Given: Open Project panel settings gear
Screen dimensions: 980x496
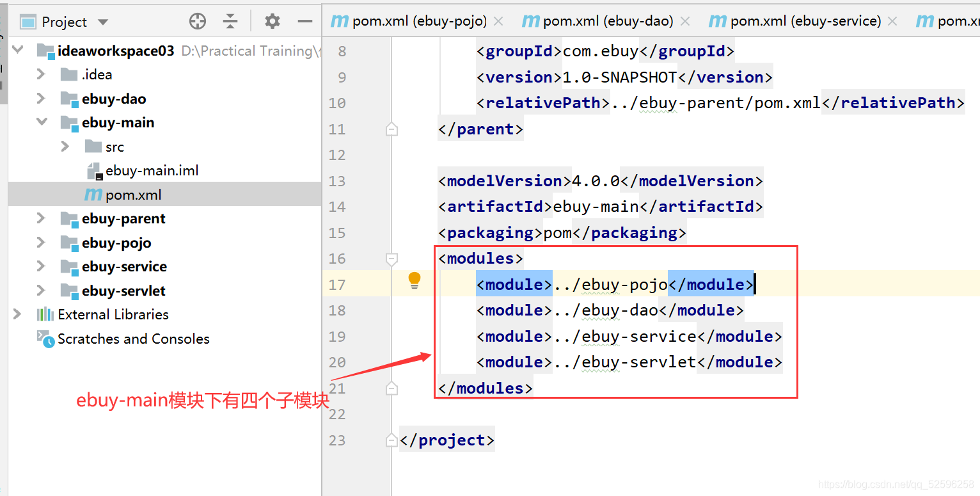Looking at the screenshot, I should click(273, 22).
